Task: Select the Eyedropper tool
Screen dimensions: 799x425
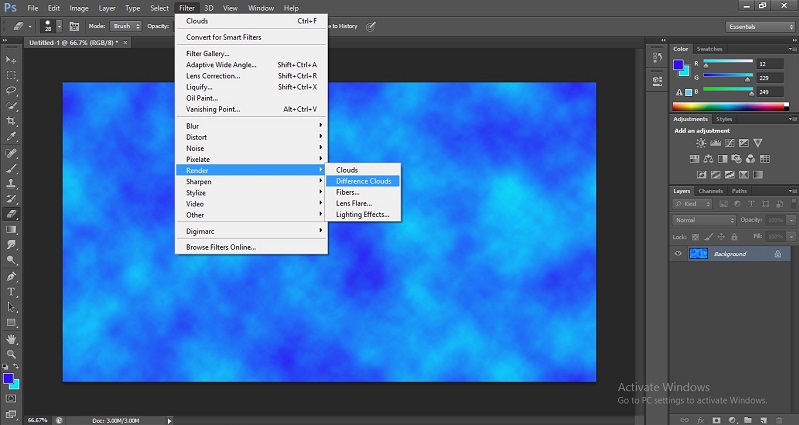Action: coord(11,137)
